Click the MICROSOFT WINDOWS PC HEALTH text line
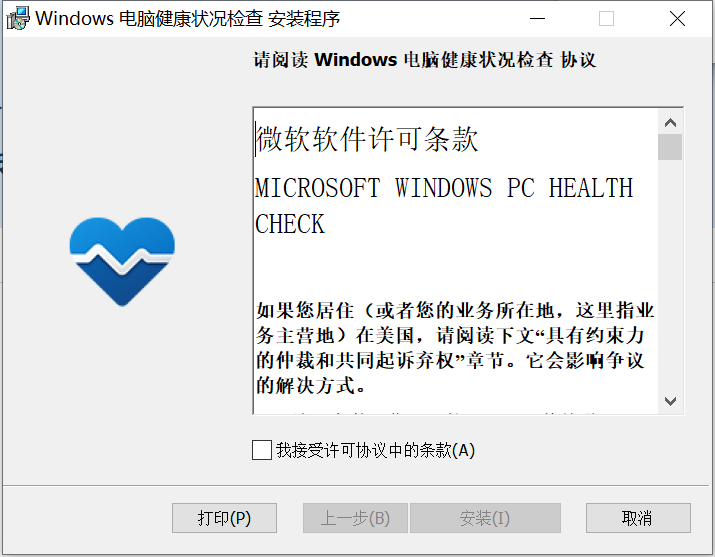Image resolution: width=715 pixels, height=557 pixels. point(444,188)
